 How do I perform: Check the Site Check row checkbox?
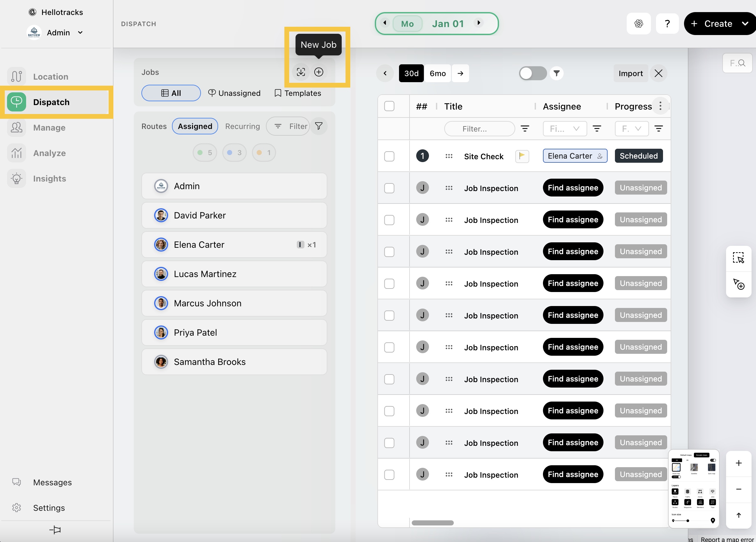point(389,156)
